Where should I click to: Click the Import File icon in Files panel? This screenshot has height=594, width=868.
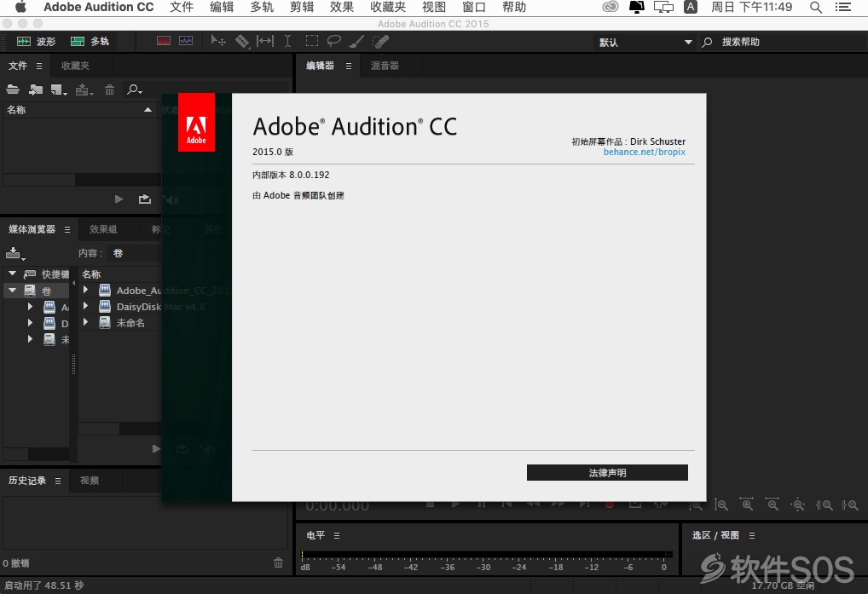[x=36, y=89]
